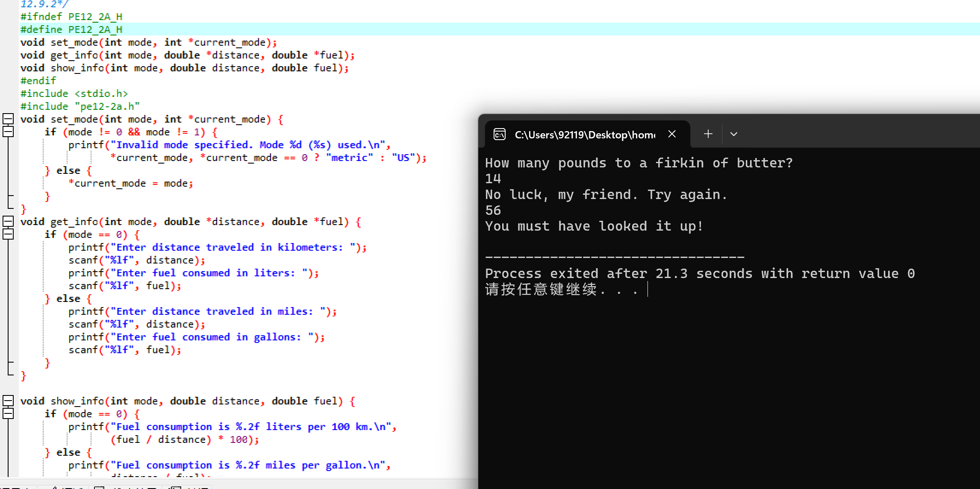The image size is (980, 489).
Task: Close the terminal tab with the X
Action: coord(672,134)
